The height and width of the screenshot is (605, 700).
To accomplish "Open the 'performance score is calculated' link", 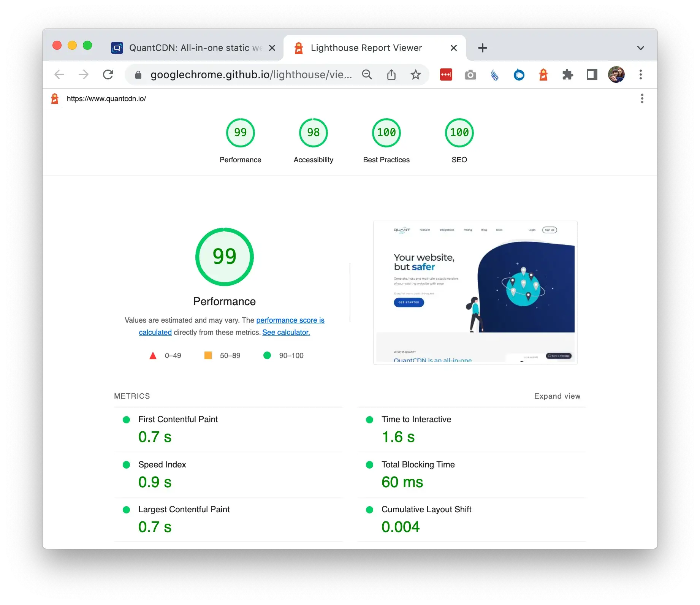I will tap(290, 320).
